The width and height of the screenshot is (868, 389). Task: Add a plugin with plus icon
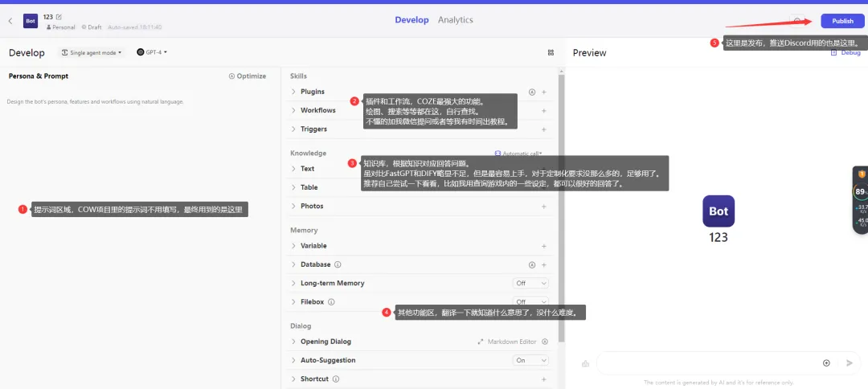coord(543,92)
